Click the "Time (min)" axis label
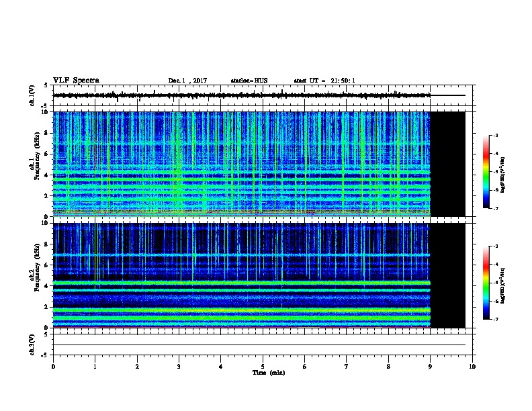The image size is (532, 411). (269, 373)
